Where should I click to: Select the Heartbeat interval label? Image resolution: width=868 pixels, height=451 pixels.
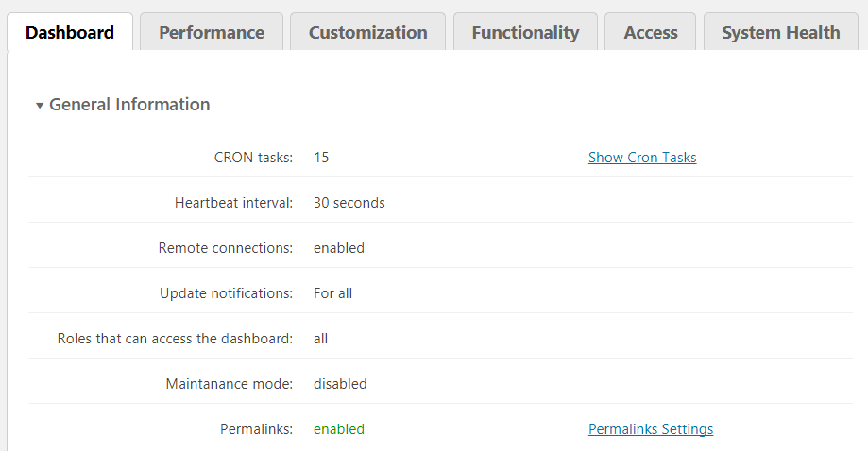(x=233, y=203)
